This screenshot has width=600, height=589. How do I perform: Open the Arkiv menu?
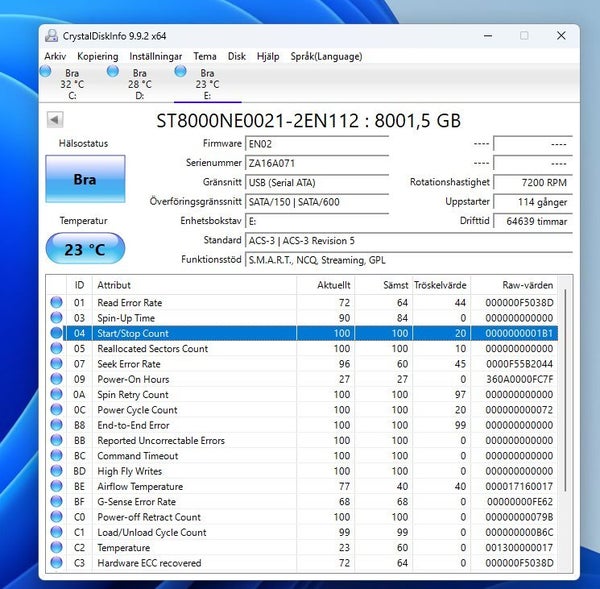(55, 56)
